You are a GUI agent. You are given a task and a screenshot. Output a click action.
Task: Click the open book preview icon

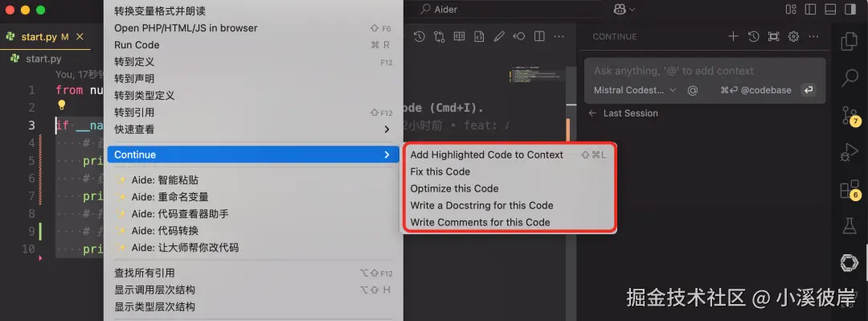[459, 36]
